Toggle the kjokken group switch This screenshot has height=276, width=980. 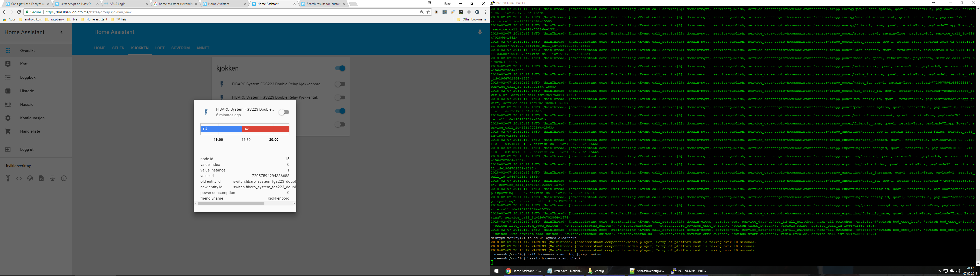coord(340,68)
